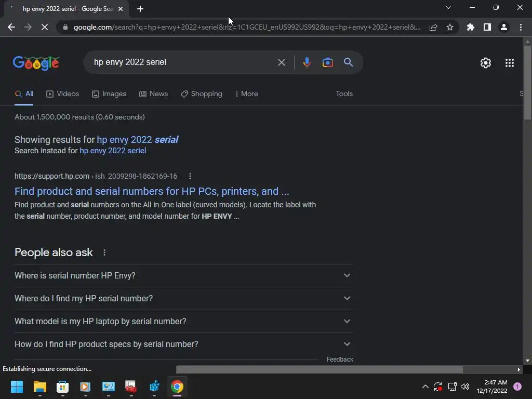
Task: Search by image with the camera icon
Action: click(327, 62)
